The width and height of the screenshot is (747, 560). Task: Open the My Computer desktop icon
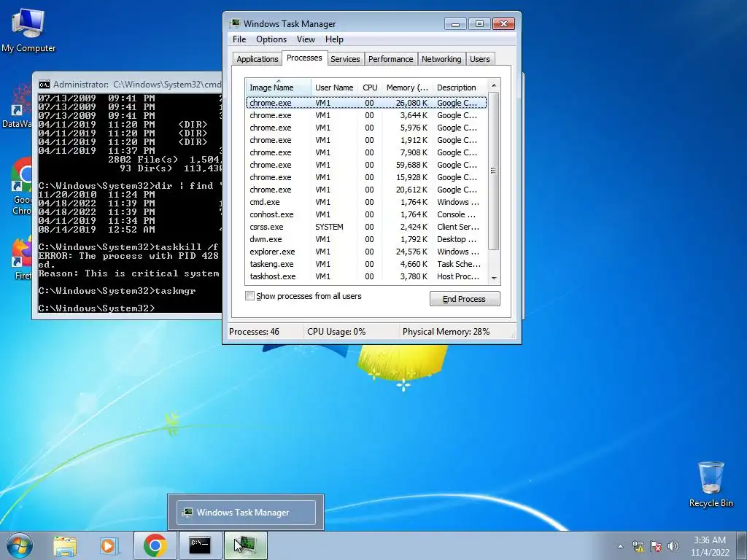point(28,30)
